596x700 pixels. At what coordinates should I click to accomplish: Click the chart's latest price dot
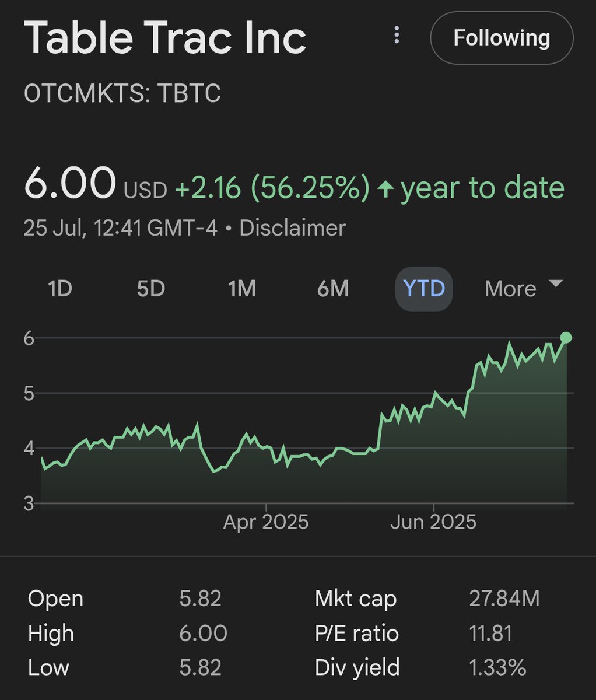(566, 338)
